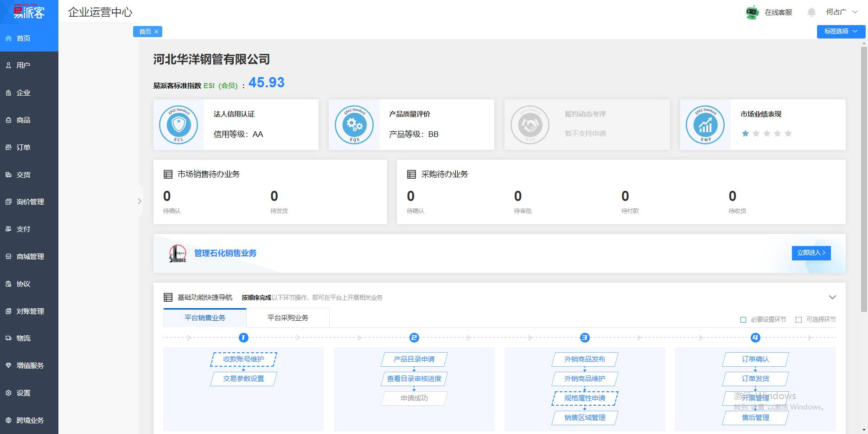
Task: Click the EDP 履约动态考评 badge icon
Action: [530, 125]
